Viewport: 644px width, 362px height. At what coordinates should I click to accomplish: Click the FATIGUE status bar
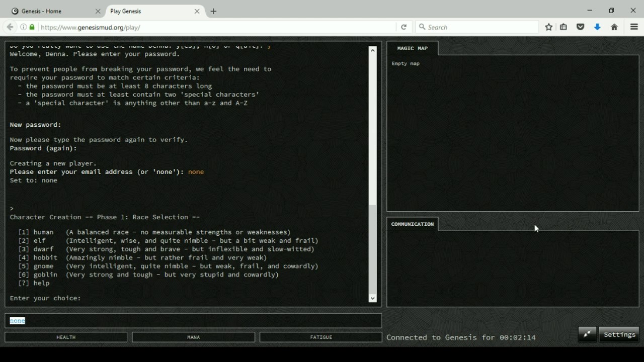pyautogui.click(x=321, y=337)
